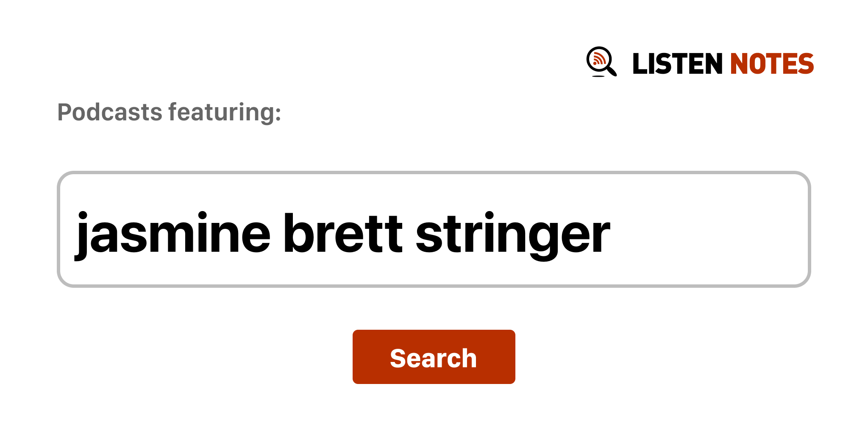Click the red NOTES logo word

point(772,64)
